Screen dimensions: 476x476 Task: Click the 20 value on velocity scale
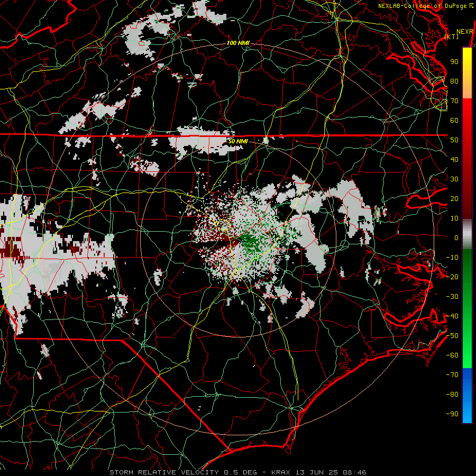pos(454,198)
